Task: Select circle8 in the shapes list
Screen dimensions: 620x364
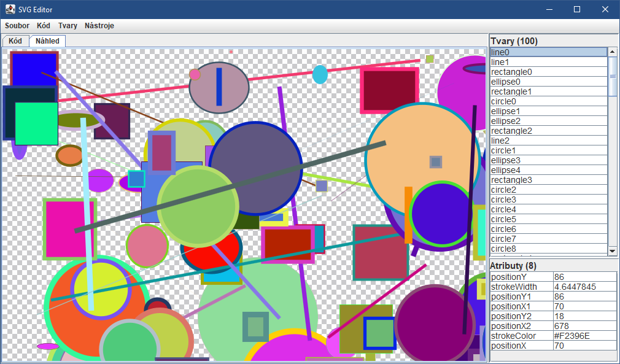Action: (548, 249)
